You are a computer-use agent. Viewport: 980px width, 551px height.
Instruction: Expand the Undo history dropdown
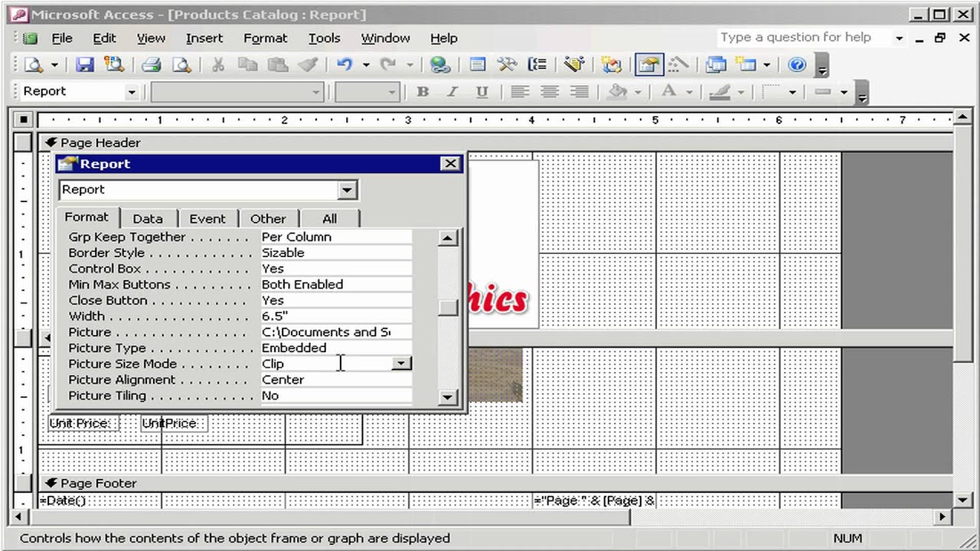366,65
